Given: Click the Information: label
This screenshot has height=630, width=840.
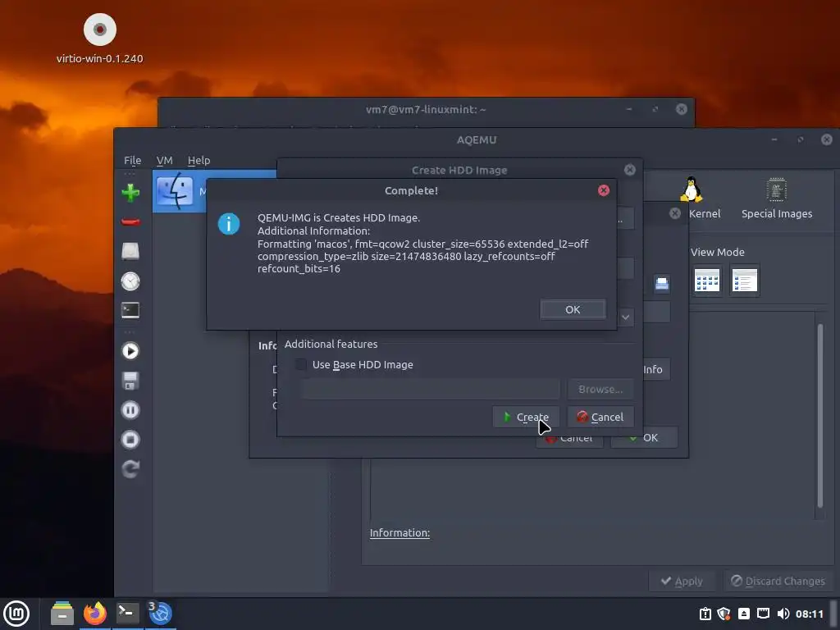Looking at the screenshot, I should pyautogui.click(x=399, y=532).
